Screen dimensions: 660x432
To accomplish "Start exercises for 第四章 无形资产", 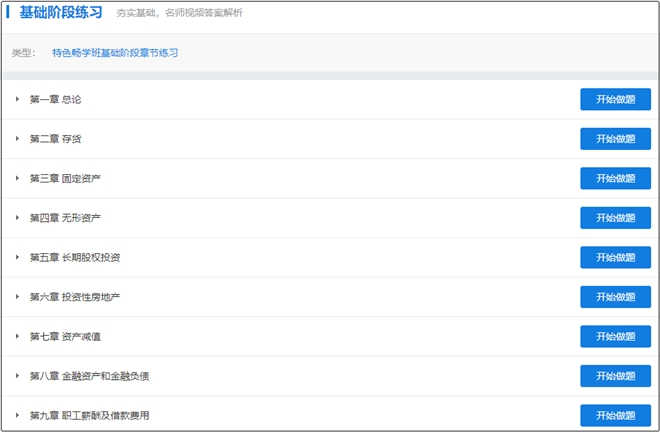I will click(615, 218).
